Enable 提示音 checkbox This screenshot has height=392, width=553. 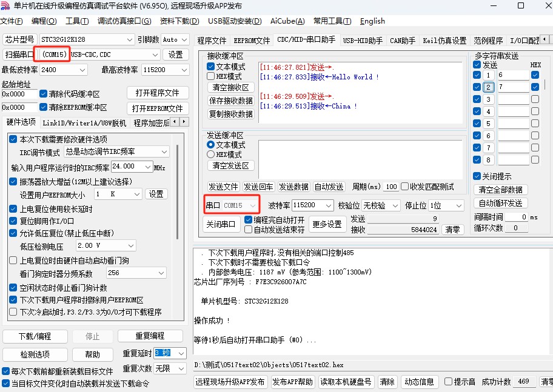[x=448, y=382]
